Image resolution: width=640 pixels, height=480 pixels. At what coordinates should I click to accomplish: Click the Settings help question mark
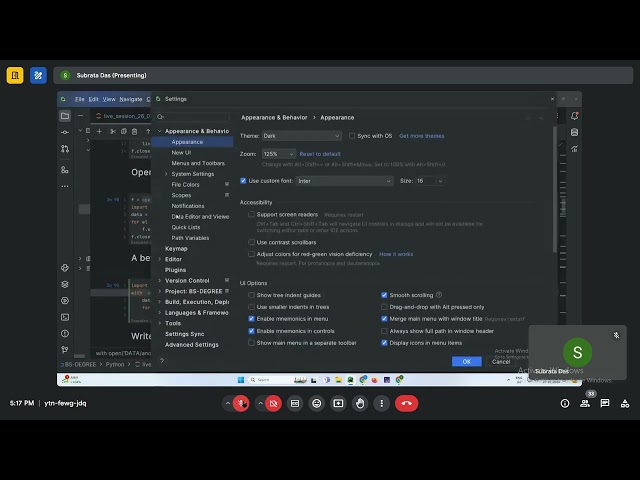(x=162, y=361)
